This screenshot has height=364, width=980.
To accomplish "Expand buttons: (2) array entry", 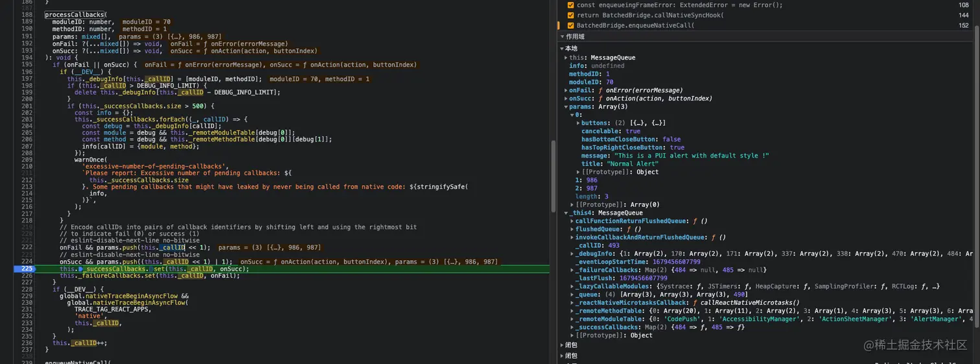I will click(578, 123).
